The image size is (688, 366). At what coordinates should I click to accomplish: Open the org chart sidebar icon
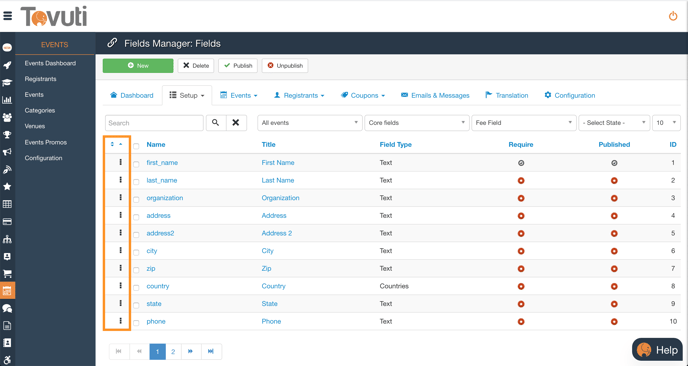click(x=7, y=239)
